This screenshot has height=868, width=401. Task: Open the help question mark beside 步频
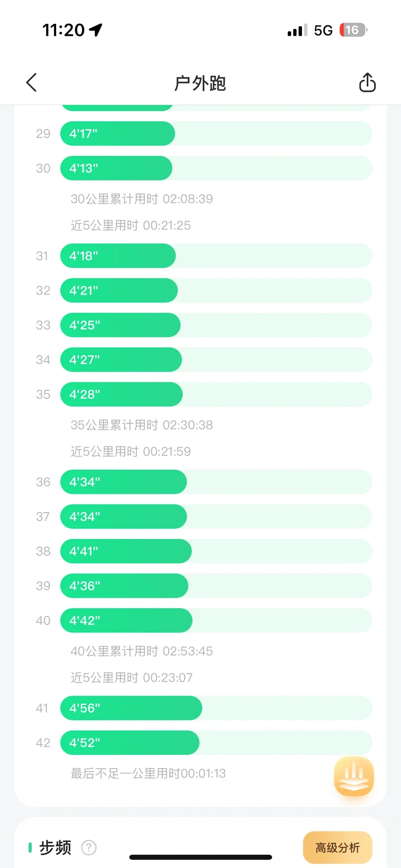click(89, 848)
